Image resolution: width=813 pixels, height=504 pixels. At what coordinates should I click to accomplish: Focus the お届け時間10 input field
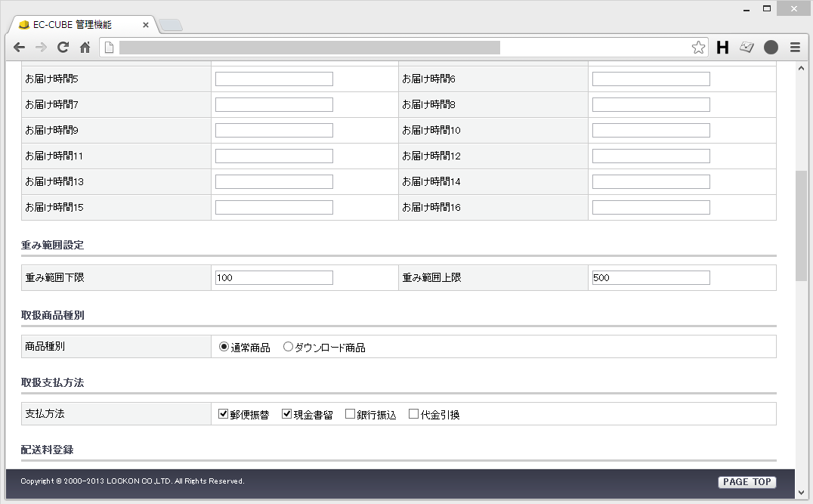[651, 130]
